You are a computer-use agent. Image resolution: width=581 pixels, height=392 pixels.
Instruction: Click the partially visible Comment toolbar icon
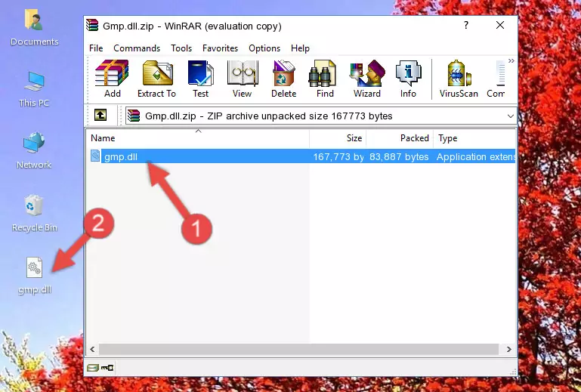pos(496,79)
